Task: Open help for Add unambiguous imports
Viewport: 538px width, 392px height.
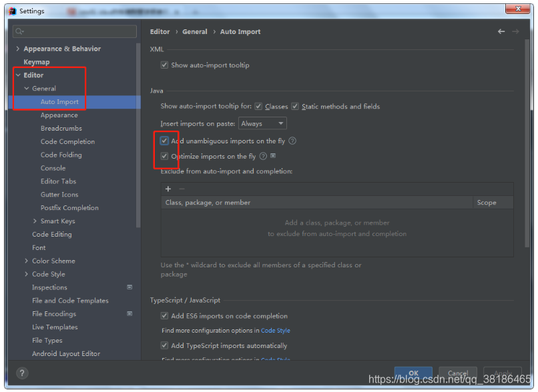Action: click(x=292, y=141)
